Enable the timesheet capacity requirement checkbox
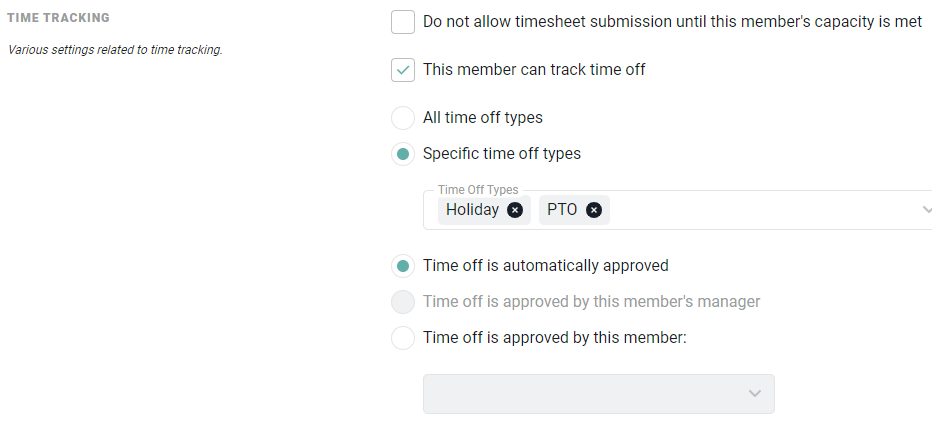The image size is (932, 422). pos(403,23)
